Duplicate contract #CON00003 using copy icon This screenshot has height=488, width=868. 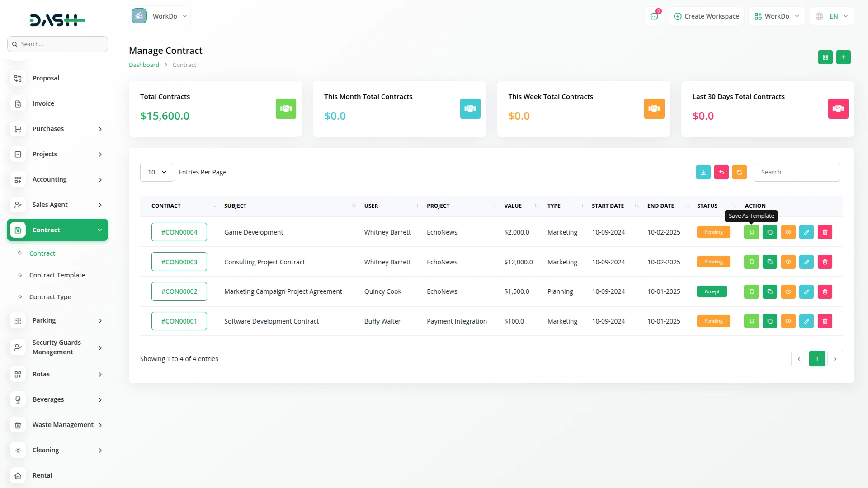769,262
